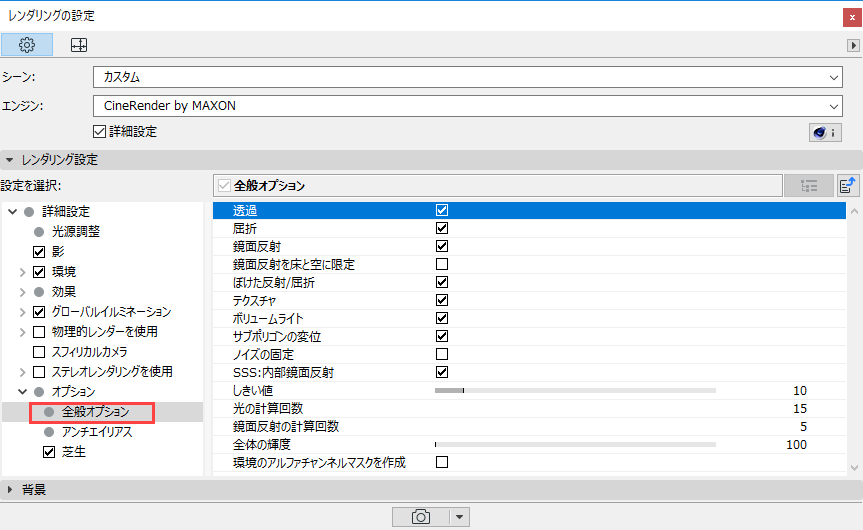Click the CineRender info icon button
Screen dimensions: 863x530
click(825, 133)
